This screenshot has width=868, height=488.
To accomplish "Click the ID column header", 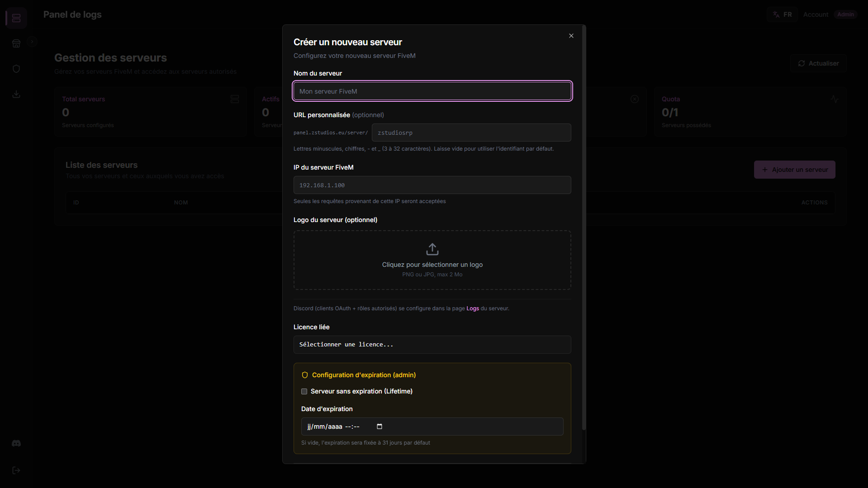I will point(76,203).
